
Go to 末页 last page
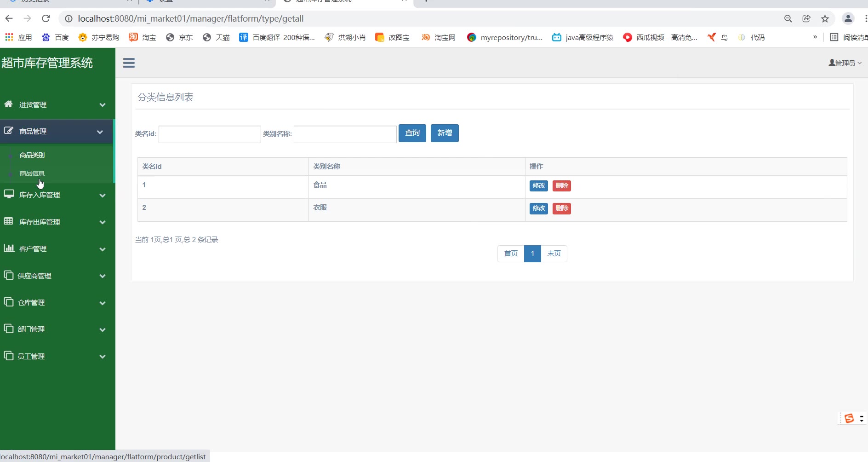pos(554,254)
